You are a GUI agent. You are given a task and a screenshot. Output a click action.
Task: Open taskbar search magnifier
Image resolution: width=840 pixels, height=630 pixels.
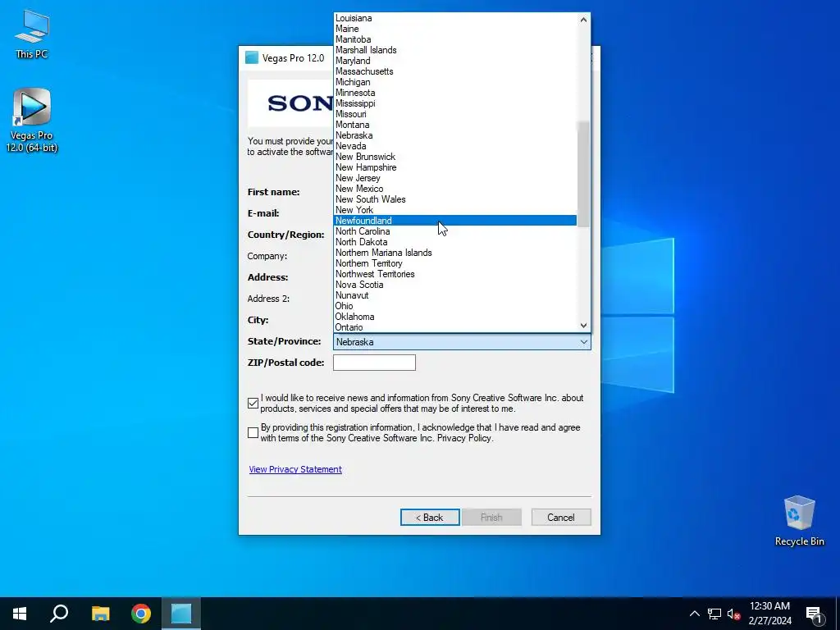[x=59, y=614]
